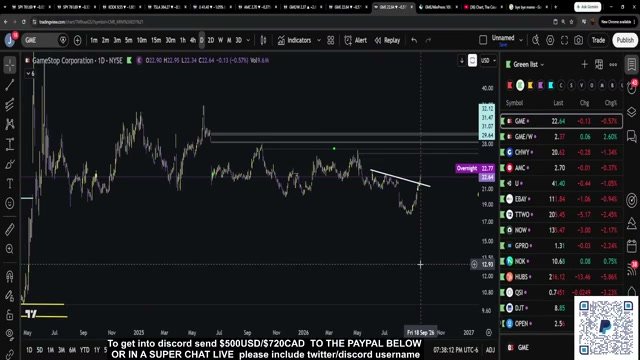Select the CHWY row in watchlist
640x360 pixels.
pos(562,152)
